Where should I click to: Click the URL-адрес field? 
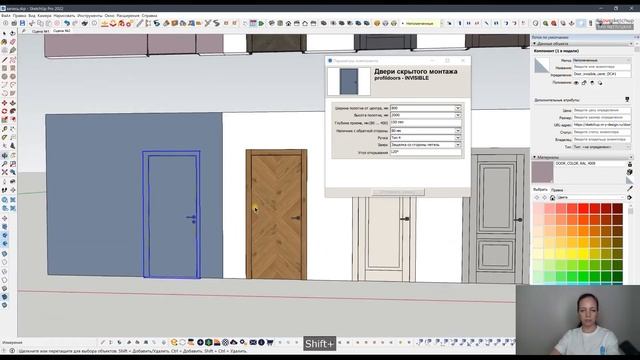pos(602,125)
